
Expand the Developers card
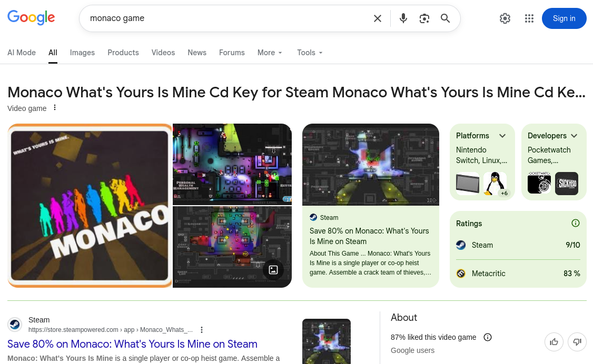574,136
